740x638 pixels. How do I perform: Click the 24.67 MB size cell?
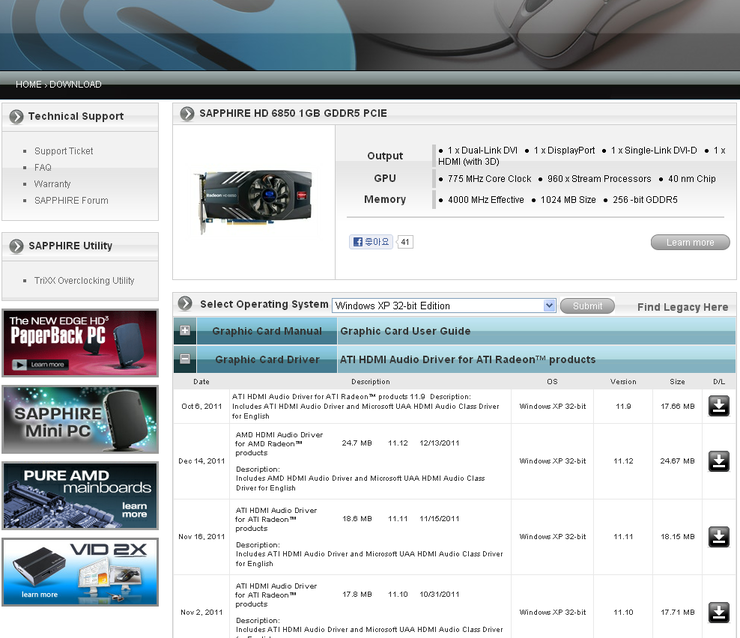coord(677,461)
